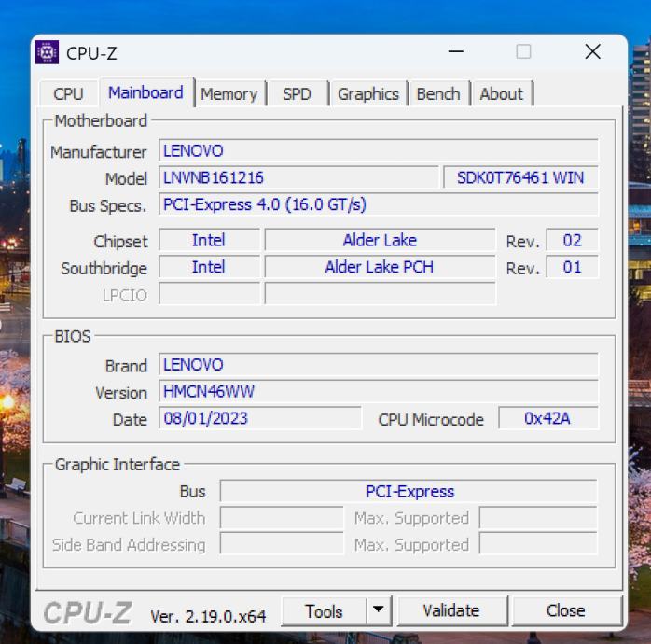Viewport: 651px width, 644px height.
Task: Select the Mainboard tab
Action: coord(145,92)
